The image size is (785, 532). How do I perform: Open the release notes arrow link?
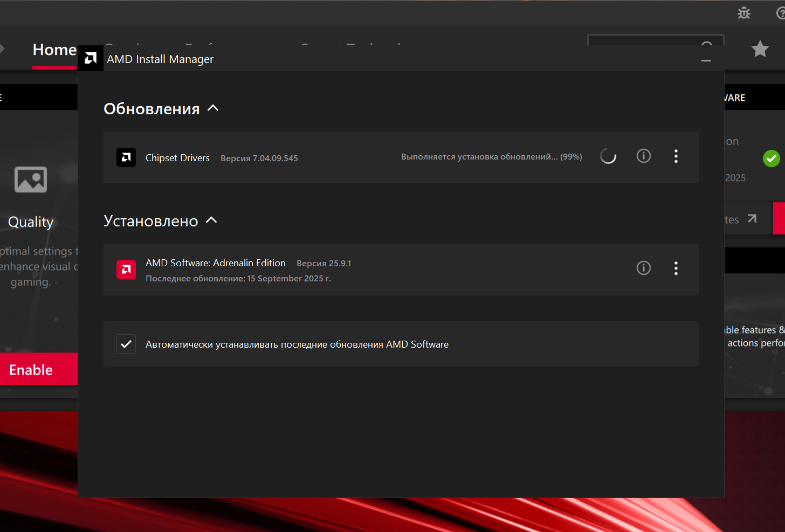(752, 219)
